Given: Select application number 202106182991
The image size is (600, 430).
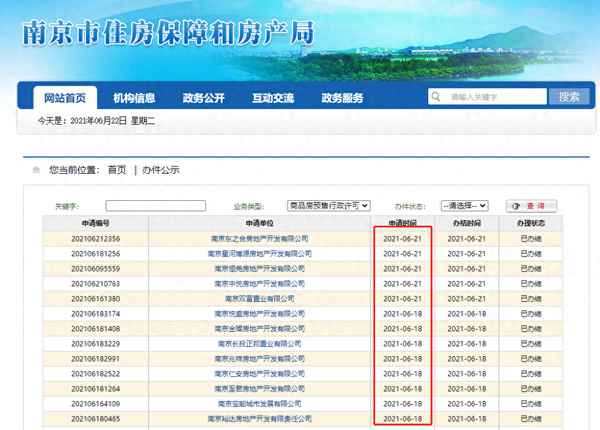Looking at the screenshot, I should point(96,359).
